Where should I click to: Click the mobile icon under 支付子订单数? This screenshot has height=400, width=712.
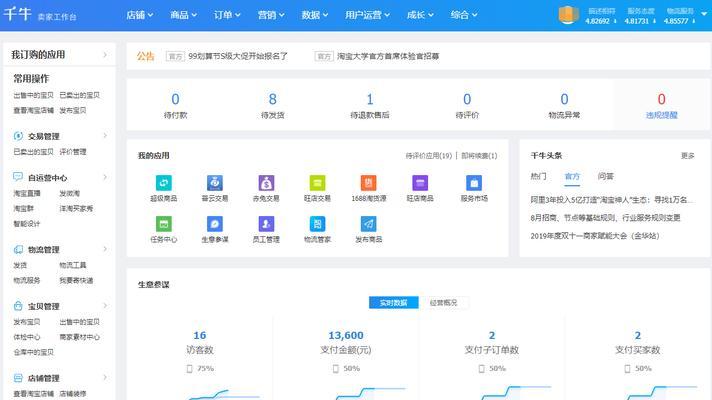(481, 369)
